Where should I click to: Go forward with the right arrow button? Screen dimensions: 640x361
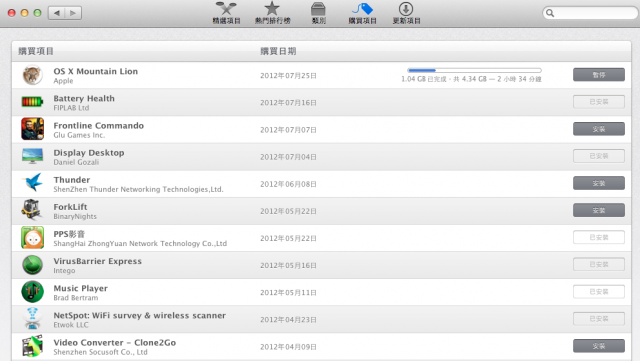(73, 13)
